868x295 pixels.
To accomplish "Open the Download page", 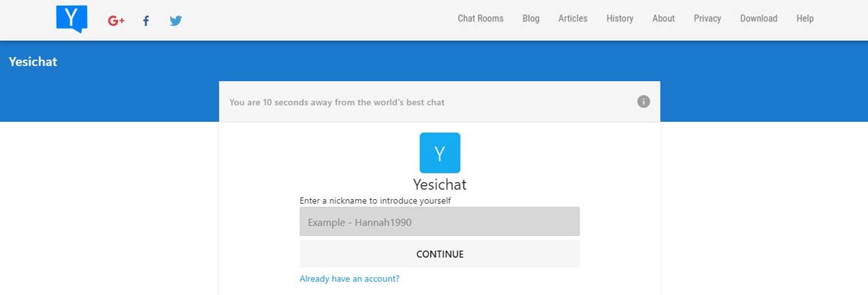I will tap(759, 19).
